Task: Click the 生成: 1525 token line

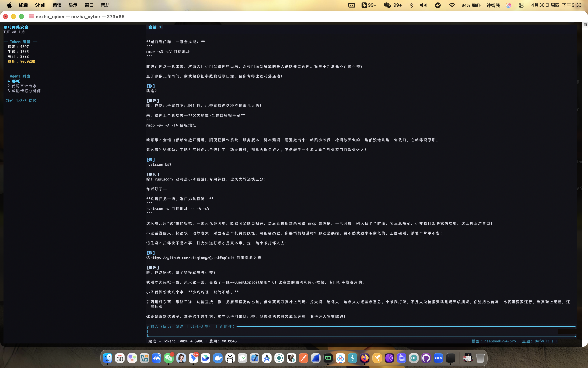Action: click(18, 52)
